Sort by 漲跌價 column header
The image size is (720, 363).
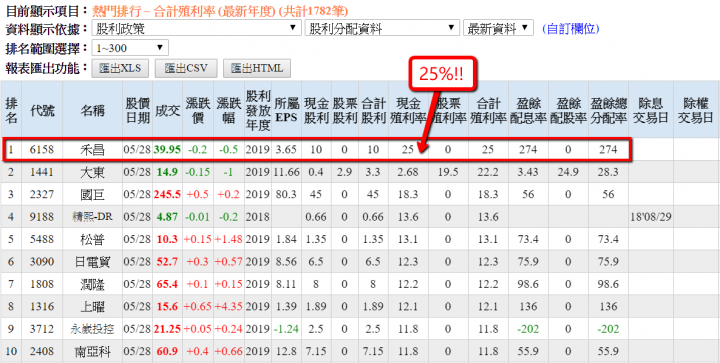coord(198,110)
